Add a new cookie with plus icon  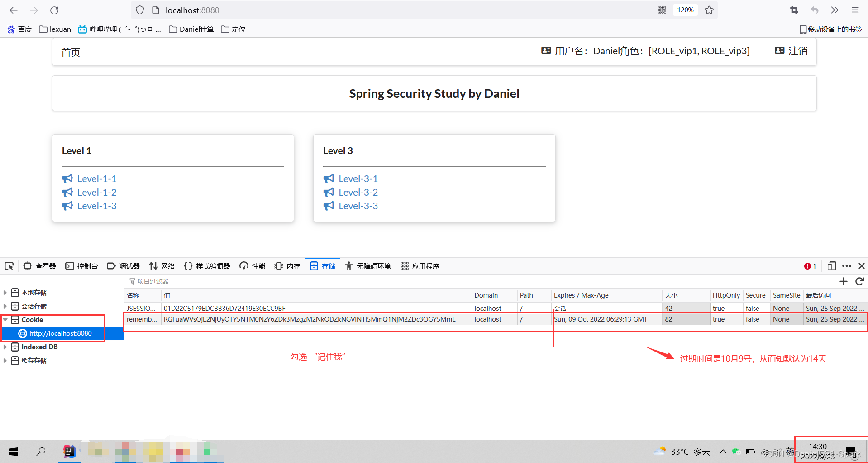click(x=844, y=281)
